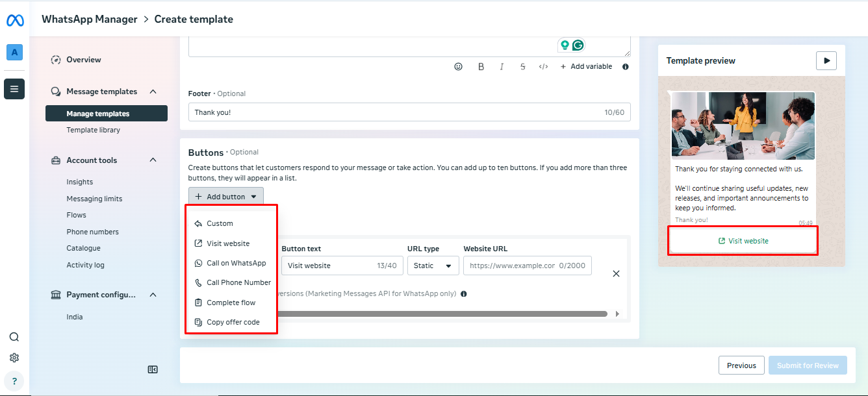Collapse Account tools section

(153, 160)
